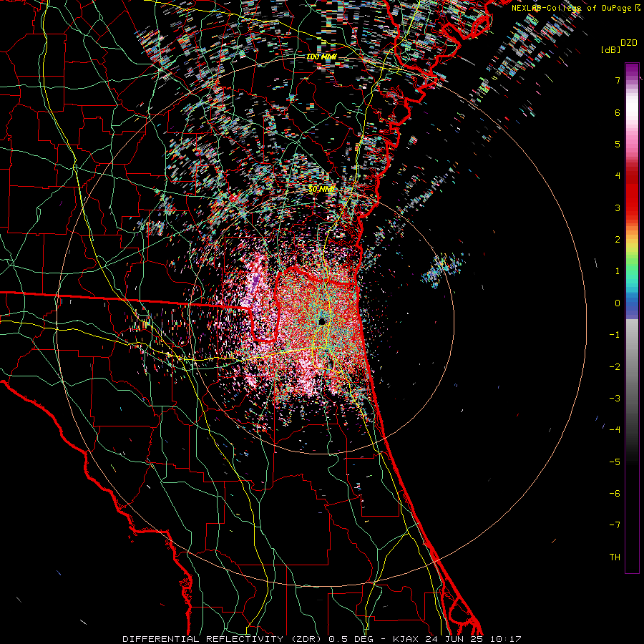The image size is (644, 644).
Task: Click the -1 value on the color scale
Action: [615, 335]
